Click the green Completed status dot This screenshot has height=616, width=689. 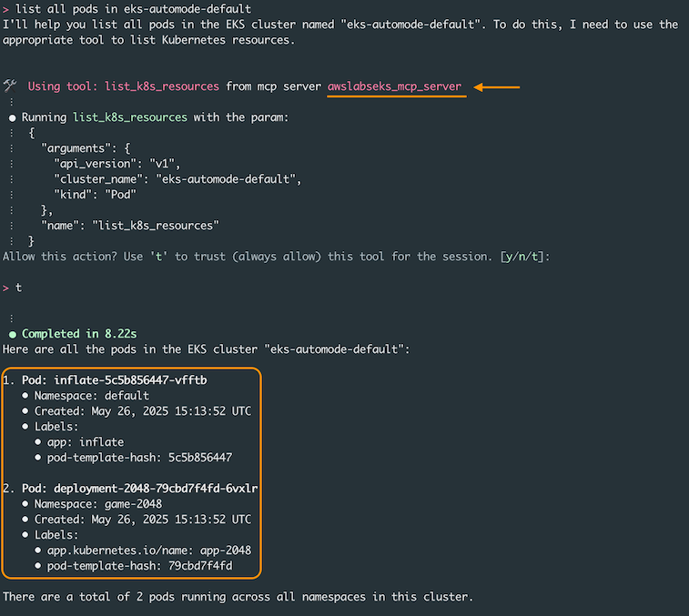(13, 335)
